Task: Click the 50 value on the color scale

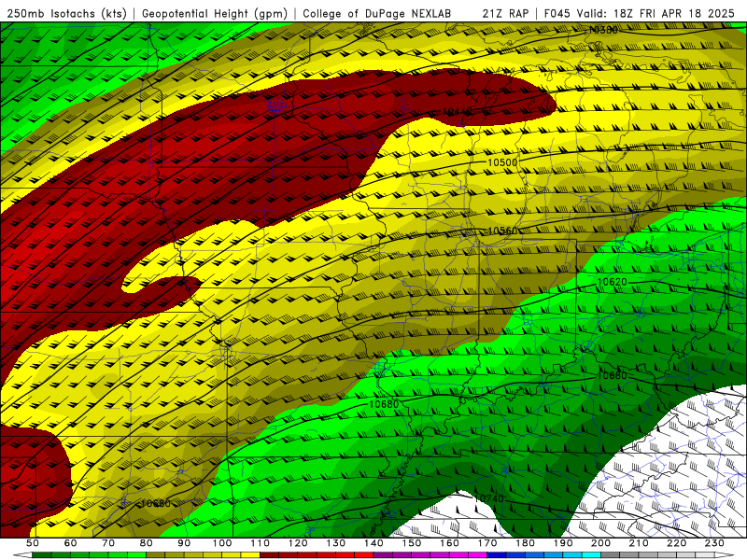Action: [x=33, y=543]
